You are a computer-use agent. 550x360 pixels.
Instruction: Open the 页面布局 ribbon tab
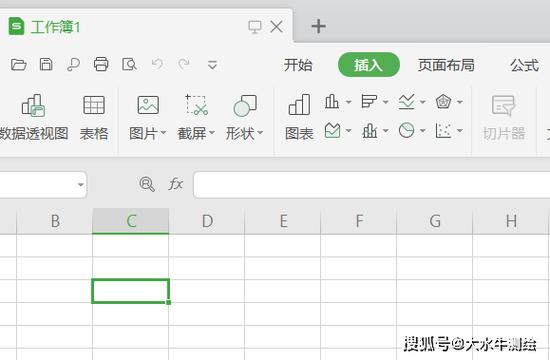[446, 65]
